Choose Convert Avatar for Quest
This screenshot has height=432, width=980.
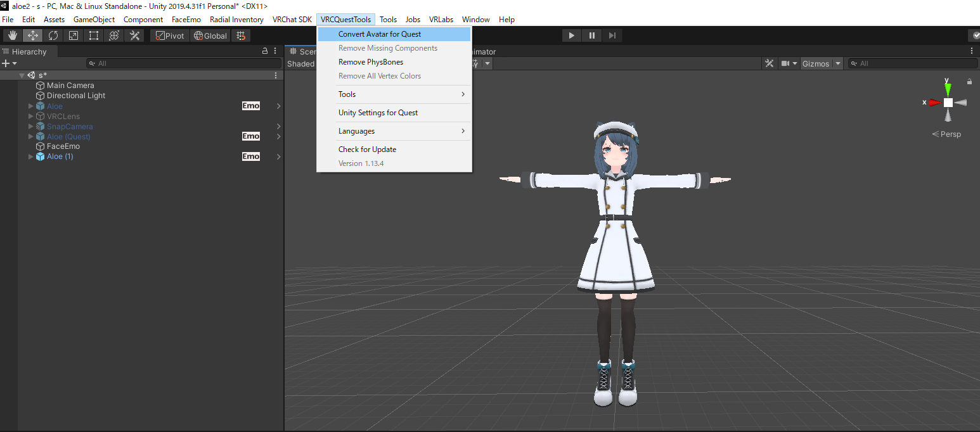(379, 34)
